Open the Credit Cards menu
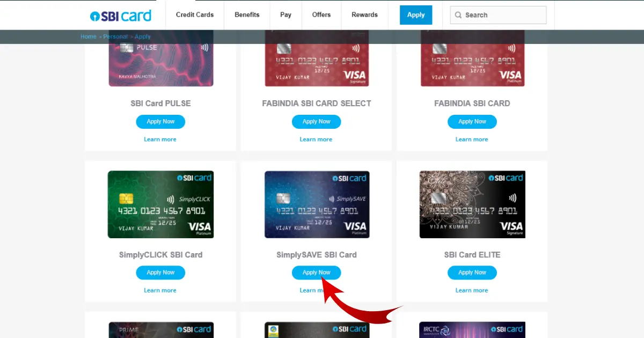 tap(195, 15)
